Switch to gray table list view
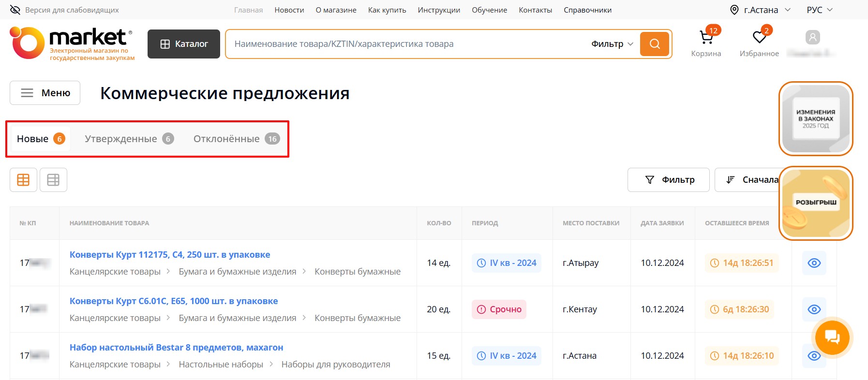The width and height of the screenshot is (868, 380). [x=53, y=180]
